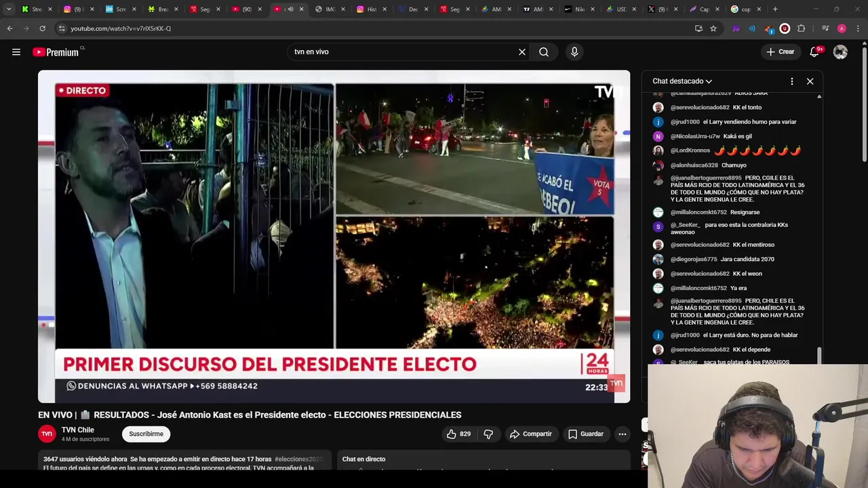Open more actions three-dot menu under video
This screenshot has width=868, height=488.
622,434
